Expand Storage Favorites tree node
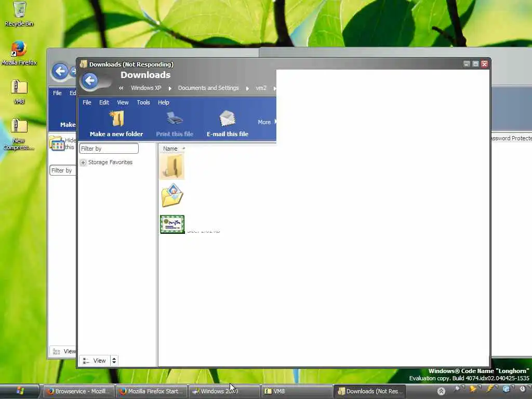The height and width of the screenshot is (399, 532). click(83, 163)
